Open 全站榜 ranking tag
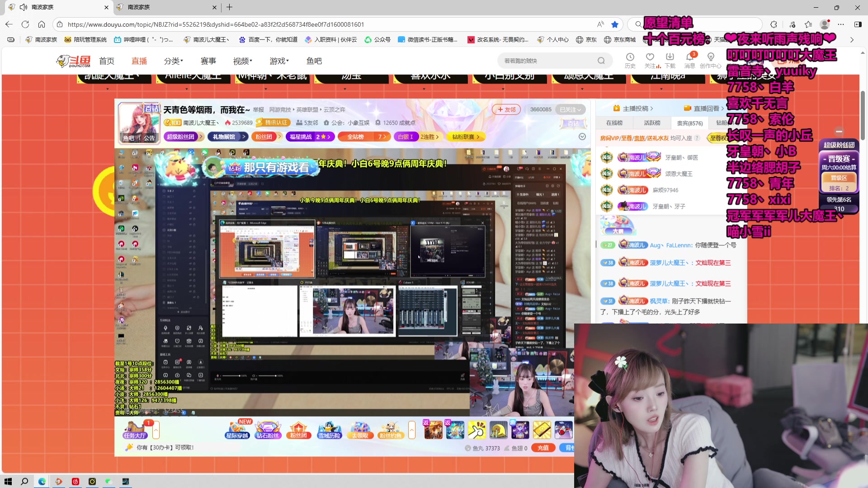The image size is (868, 488). 364,136
